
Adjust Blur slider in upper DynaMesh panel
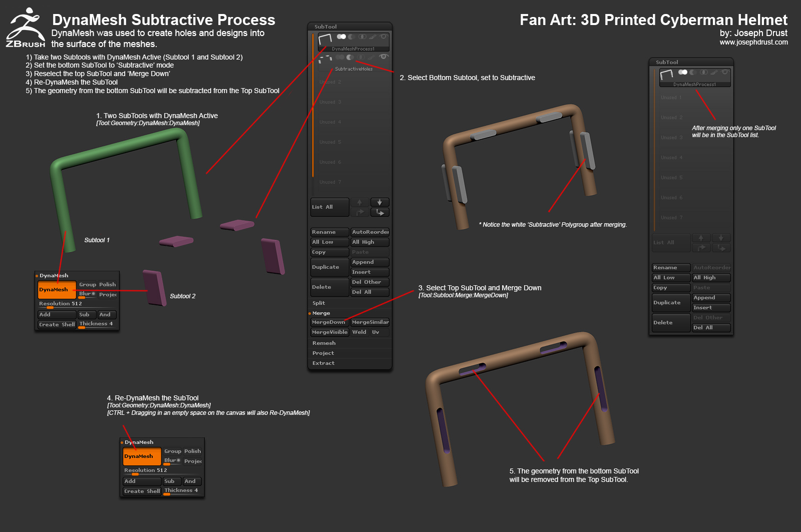(x=87, y=294)
